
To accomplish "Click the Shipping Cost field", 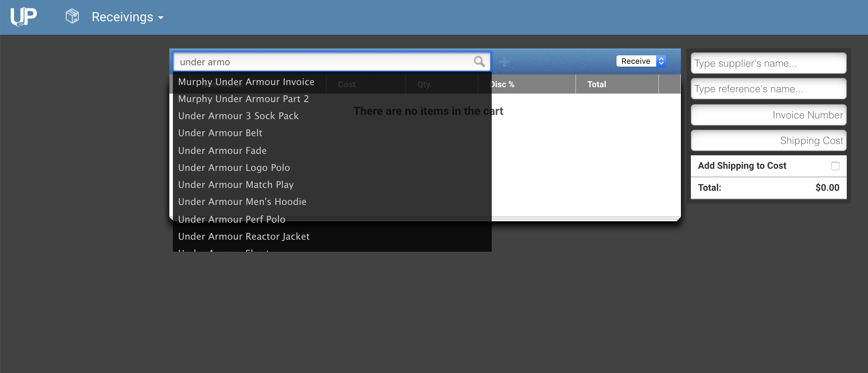I will point(768,141).
